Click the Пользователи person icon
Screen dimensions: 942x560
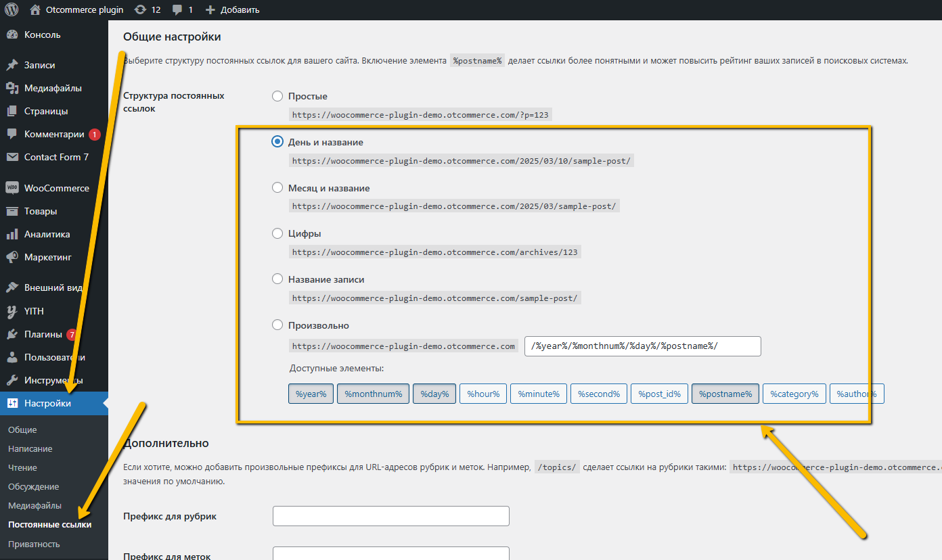click(x=12, y=357)
